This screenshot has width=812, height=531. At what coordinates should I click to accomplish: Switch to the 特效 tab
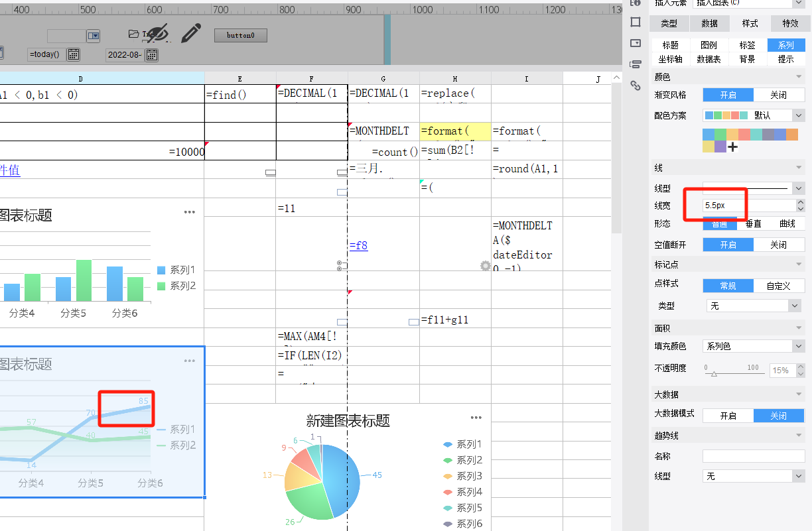coord(790,23)
